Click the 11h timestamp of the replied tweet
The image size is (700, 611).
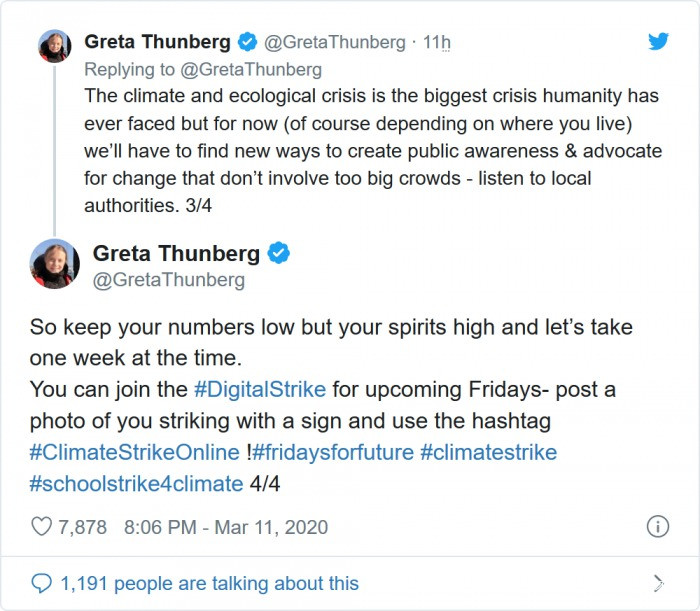pos(437,42)
